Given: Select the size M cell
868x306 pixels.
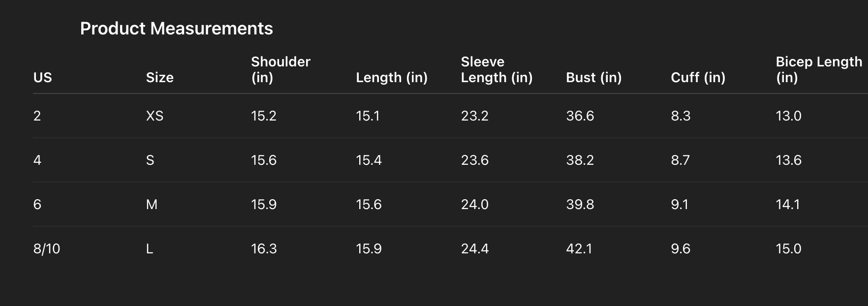Looking at the screenshot, I should tap(152, 204).
